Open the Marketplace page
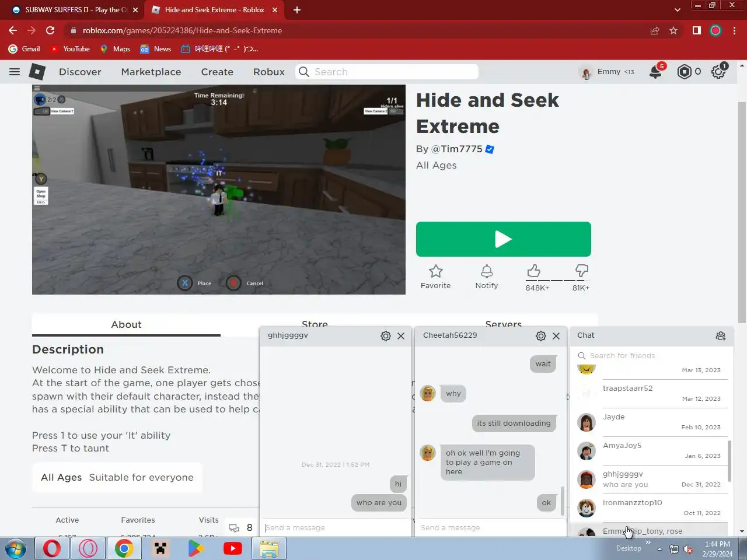The width and height of the screenshot is (747, 560). (x=151, y=72)
